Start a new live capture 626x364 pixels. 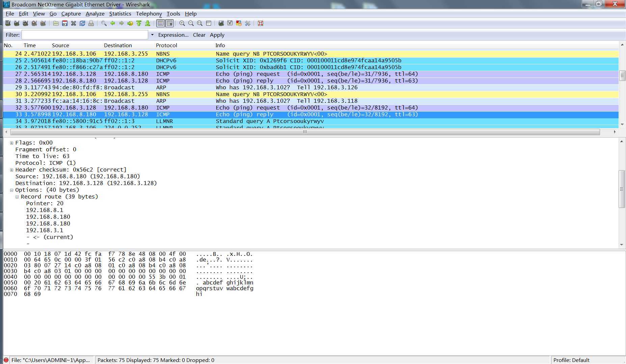[x=25, y=23]
